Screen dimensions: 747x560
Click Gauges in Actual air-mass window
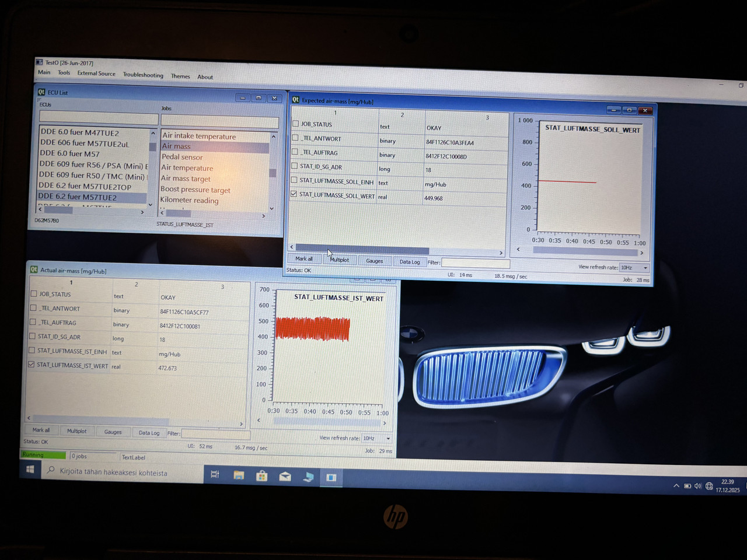tap(113, 432)
